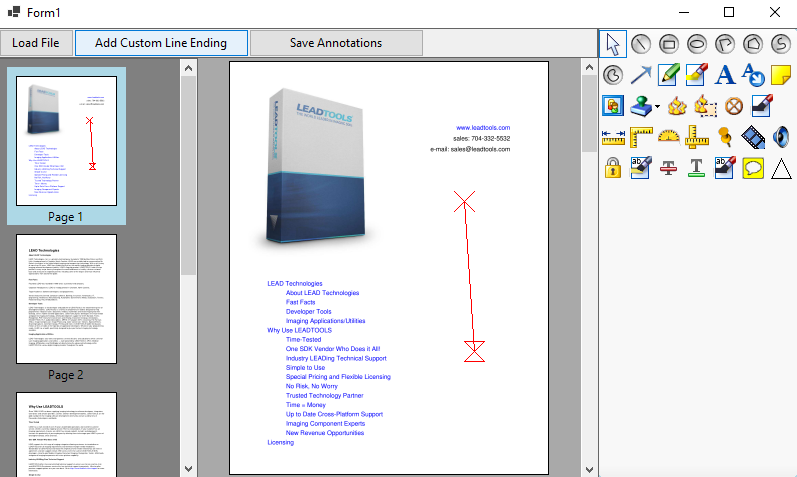Click 'Licensing' contents entry

[281, 442]
